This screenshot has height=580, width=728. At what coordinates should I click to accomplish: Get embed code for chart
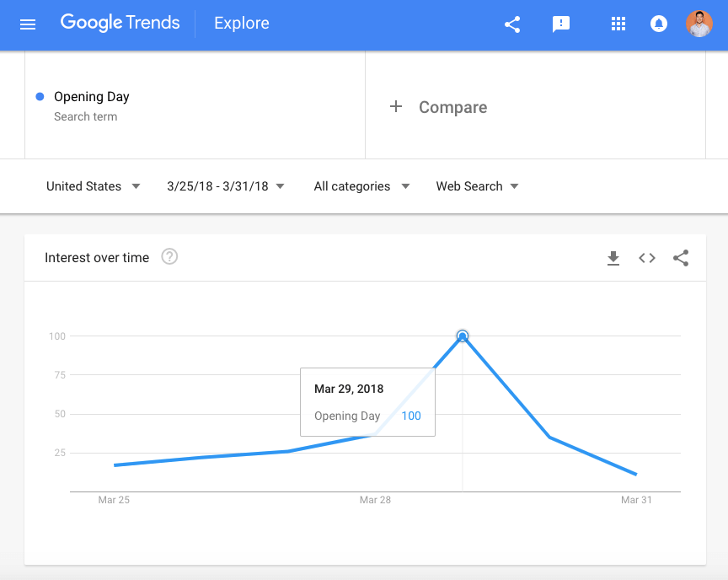point(647,259)
